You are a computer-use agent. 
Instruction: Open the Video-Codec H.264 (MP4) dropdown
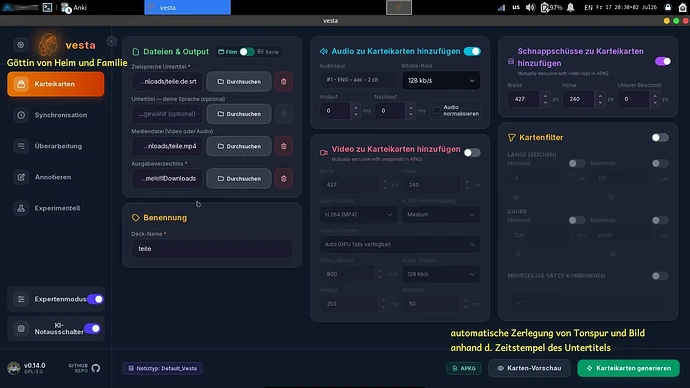(358, 215)
